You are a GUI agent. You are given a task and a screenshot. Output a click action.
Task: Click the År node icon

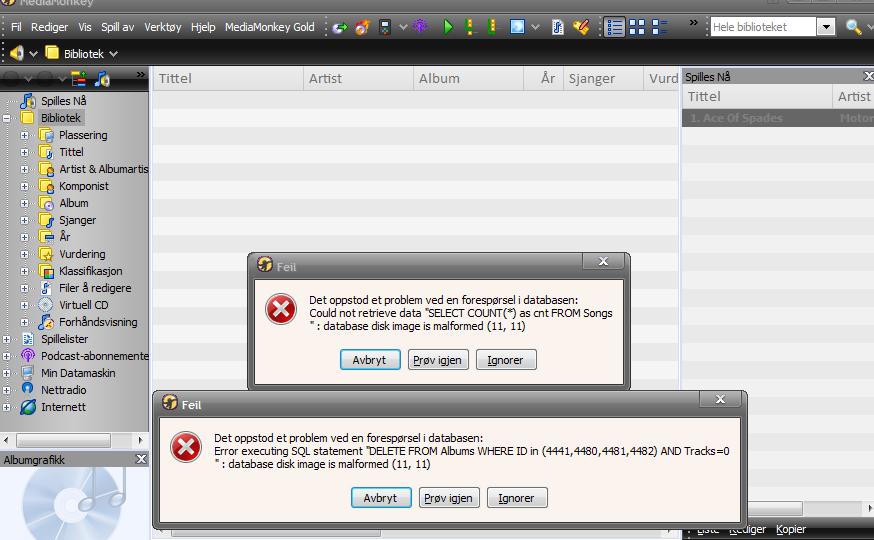(46, 237)
